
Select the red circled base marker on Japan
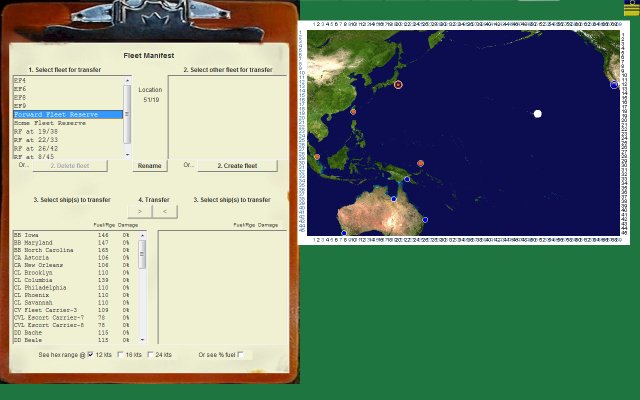point(398,85)
